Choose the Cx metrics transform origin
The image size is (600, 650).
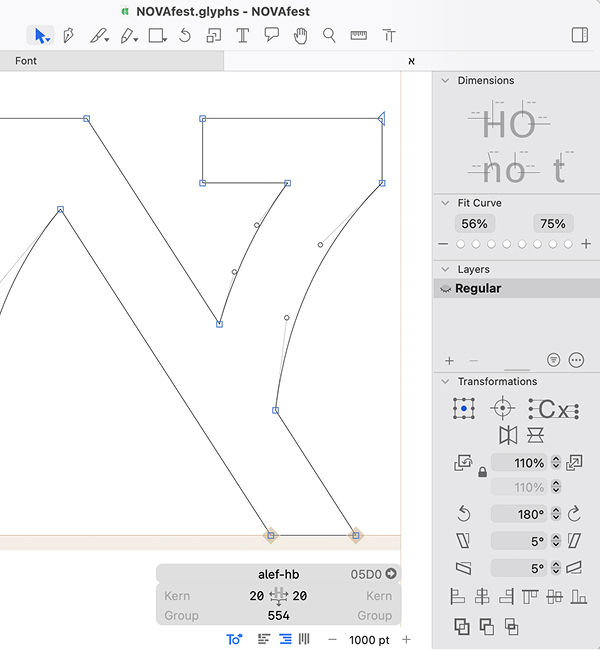[554, 409]
